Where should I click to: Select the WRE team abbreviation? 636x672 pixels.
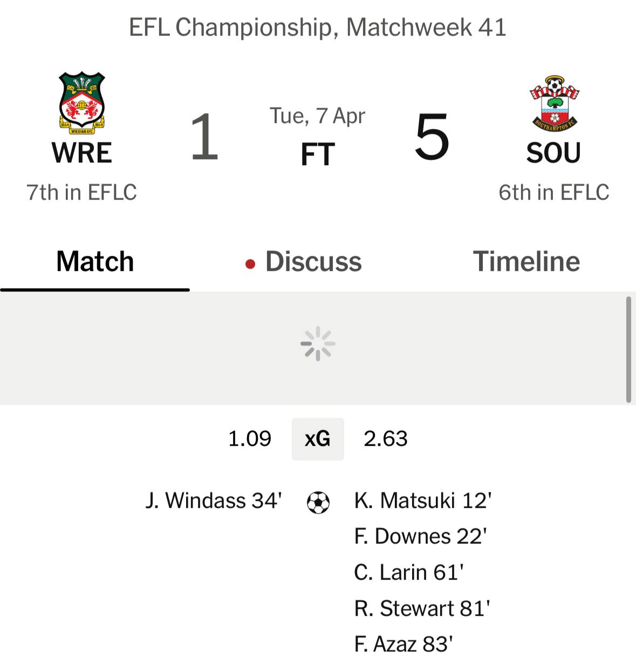[x=82, y=153]
